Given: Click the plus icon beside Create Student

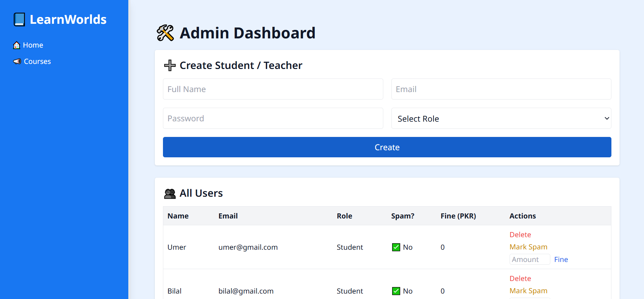Looking at the screenshot, I should [x=170, y=65].
